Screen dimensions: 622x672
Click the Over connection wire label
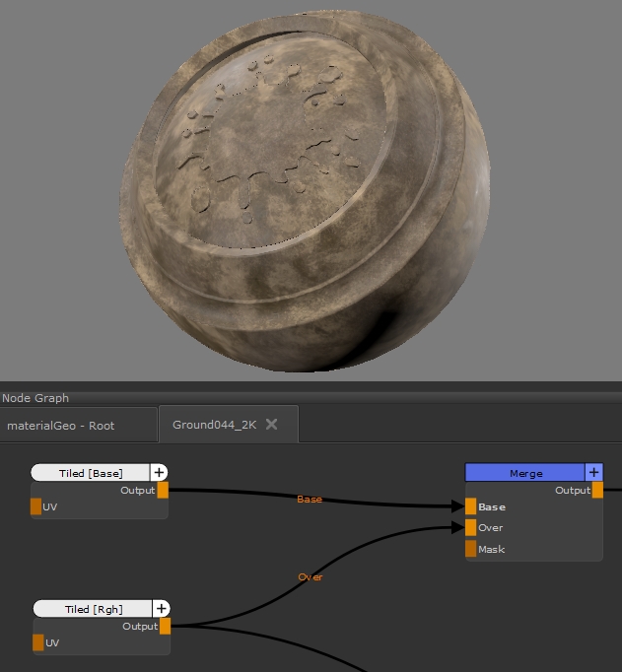(311, 576)
